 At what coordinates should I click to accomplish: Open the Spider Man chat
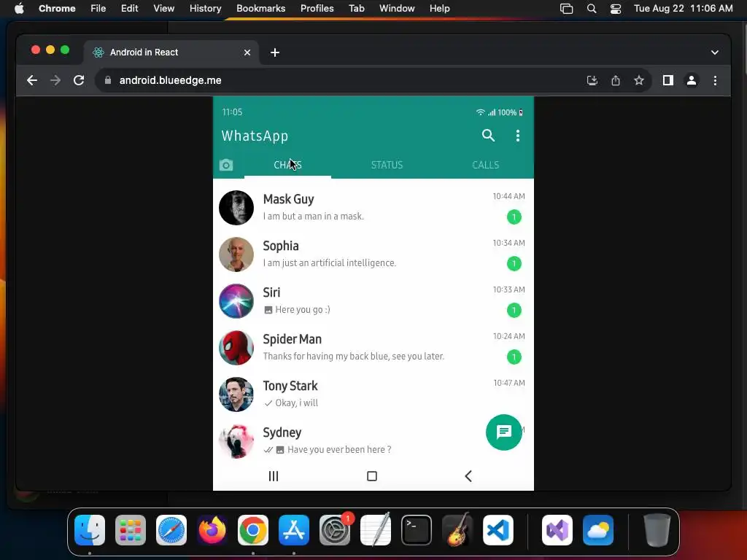click(373, 348)
